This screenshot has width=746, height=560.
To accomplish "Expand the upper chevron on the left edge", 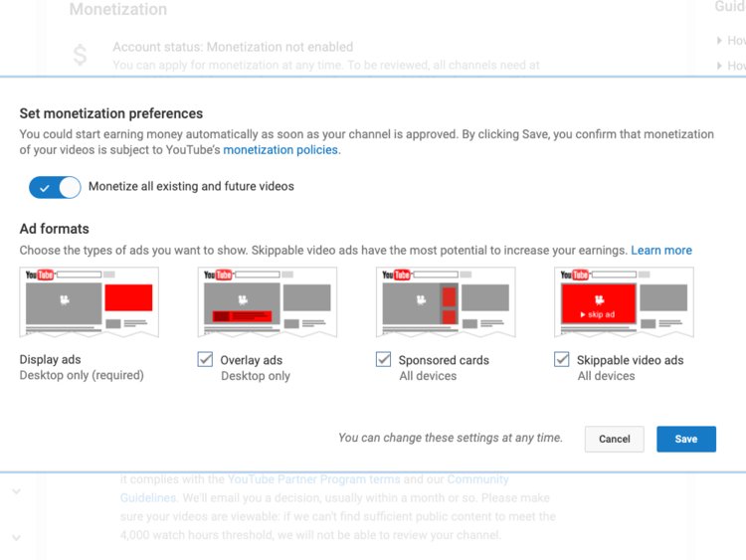I will pyautogui.click(x=16, y=491).
